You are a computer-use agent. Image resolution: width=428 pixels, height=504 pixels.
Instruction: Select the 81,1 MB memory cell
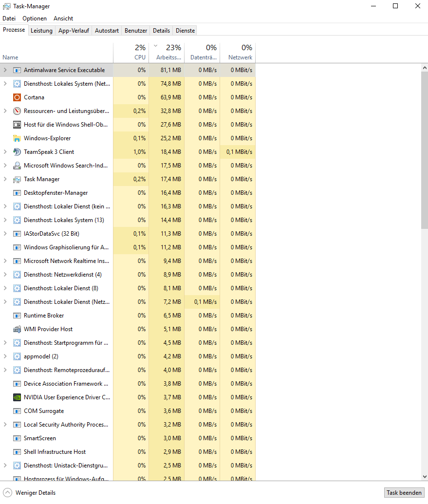point(167,70)
